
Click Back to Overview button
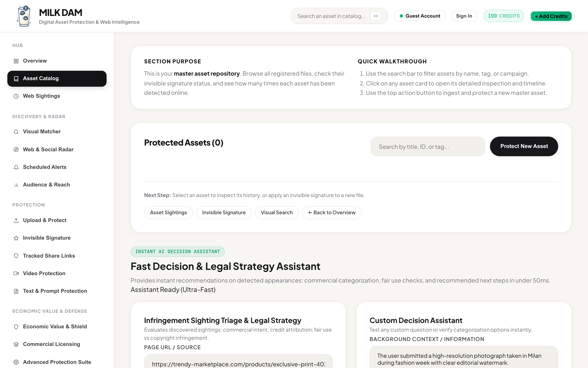(x=332, y=212)
